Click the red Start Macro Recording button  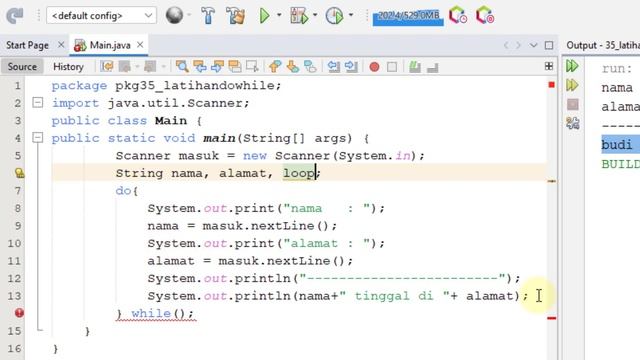[x=374, y=67]
